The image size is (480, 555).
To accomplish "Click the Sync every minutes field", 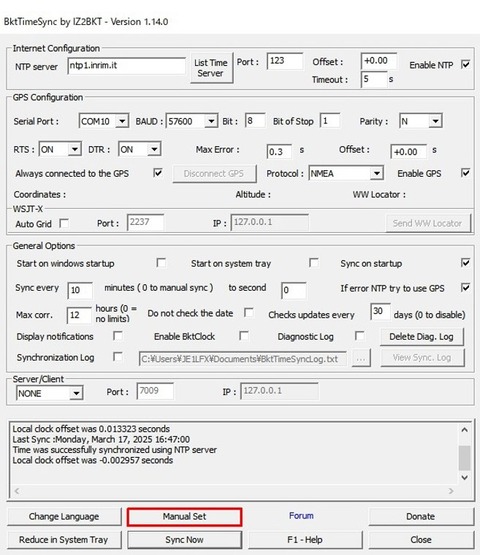I will [x=80, y=290].
